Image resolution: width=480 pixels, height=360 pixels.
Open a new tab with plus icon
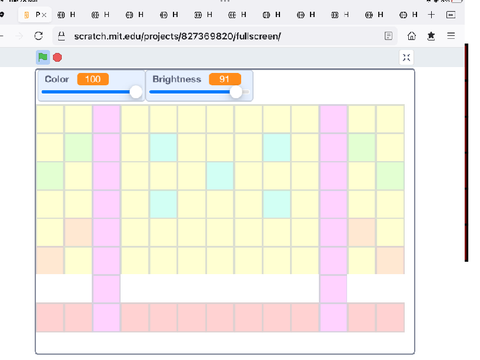431,15
